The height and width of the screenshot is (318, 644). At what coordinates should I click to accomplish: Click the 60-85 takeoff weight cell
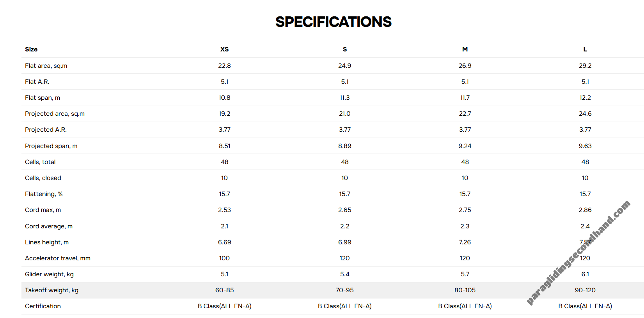click(x=225, y=290)
